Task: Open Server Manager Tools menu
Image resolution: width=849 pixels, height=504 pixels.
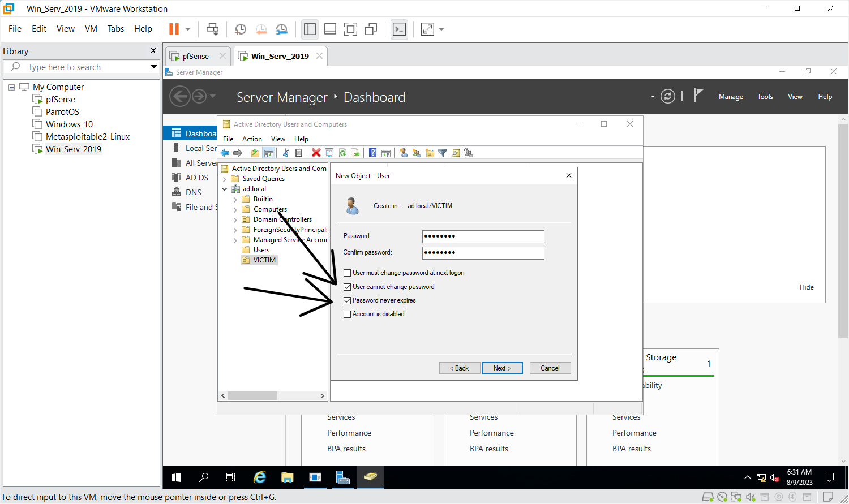Action: [765, 97]
